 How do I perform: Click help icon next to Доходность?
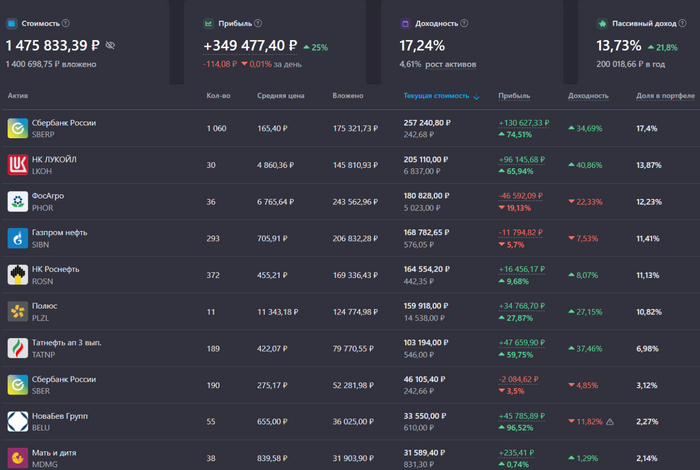click(466, 22)
